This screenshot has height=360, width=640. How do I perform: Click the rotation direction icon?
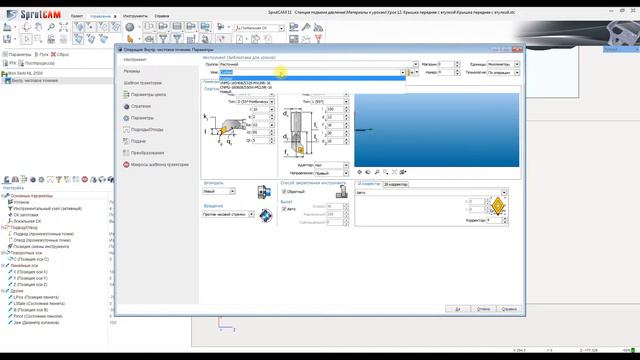click(266, 215)
